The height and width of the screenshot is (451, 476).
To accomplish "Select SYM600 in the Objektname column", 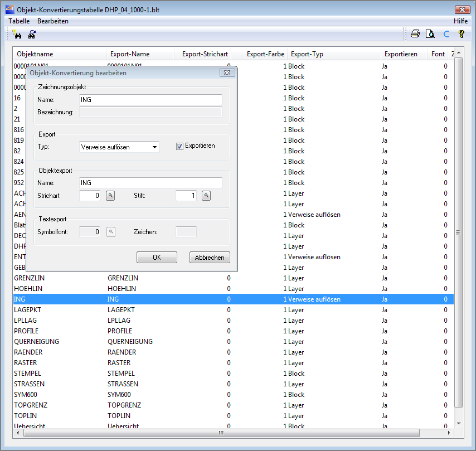I will tap(26, 395).
